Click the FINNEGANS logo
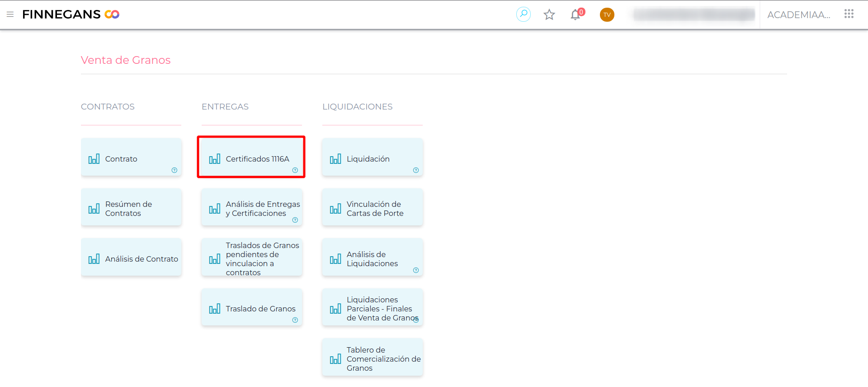Image resolution: width=868 pixels, height=387 pixels. click(x=71, y=14)
